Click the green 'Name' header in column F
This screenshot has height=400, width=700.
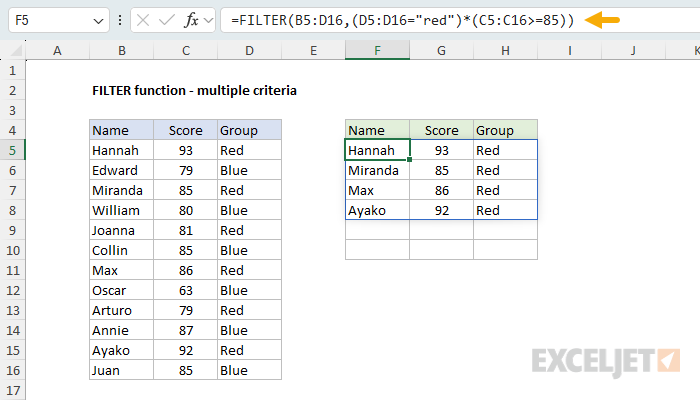pos(377,130)
